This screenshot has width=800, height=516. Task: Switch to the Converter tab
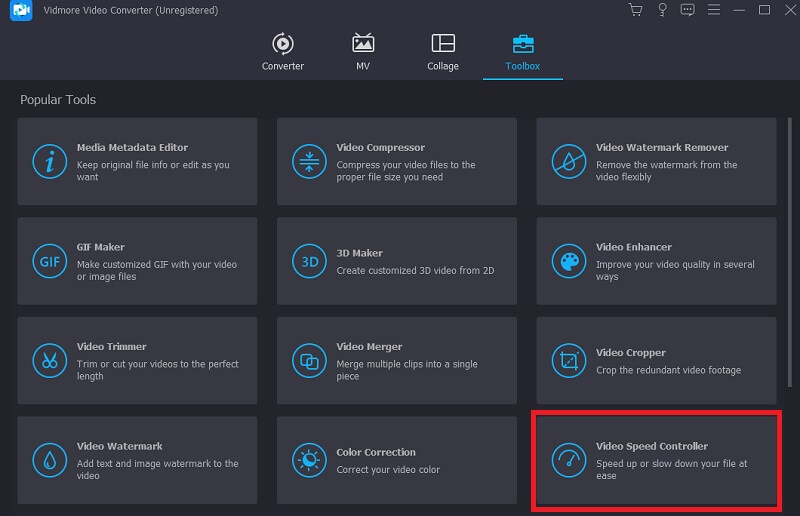(283, 52)
